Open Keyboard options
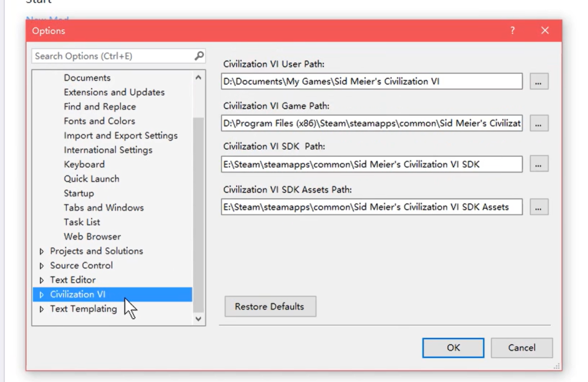 tap(84, 164)
